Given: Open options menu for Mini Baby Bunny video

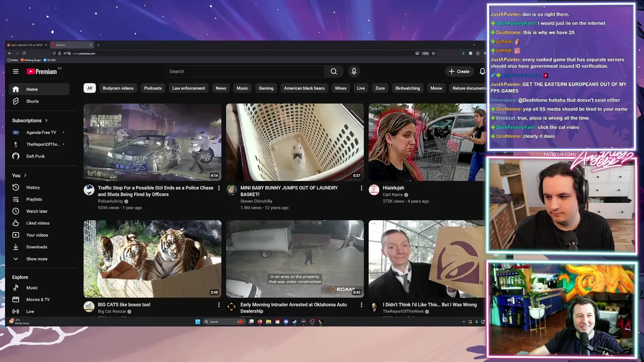Looking at the screenshot, I should (x=361, y=188).
